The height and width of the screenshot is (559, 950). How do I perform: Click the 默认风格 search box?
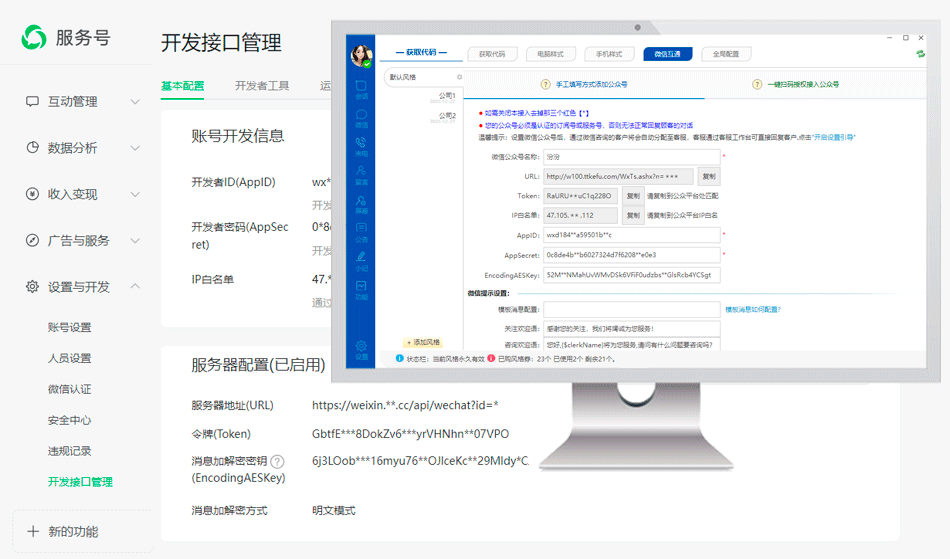point(424,77)
